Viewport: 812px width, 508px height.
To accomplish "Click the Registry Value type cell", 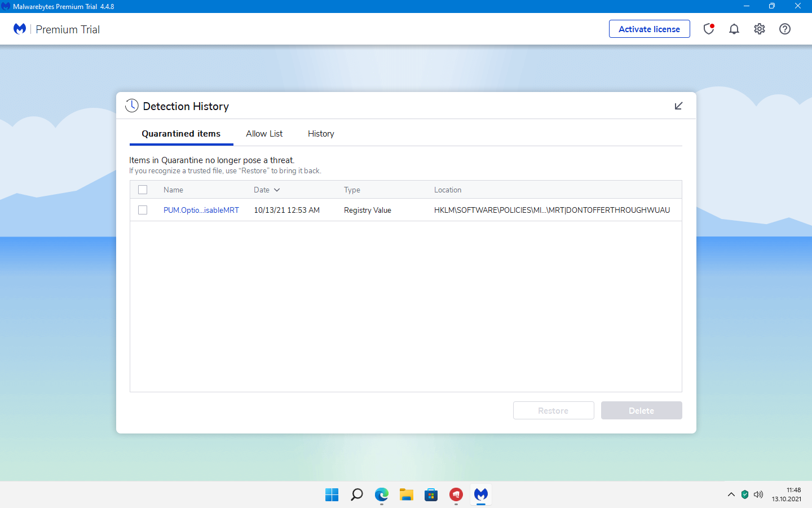I will tap(368, 210).
